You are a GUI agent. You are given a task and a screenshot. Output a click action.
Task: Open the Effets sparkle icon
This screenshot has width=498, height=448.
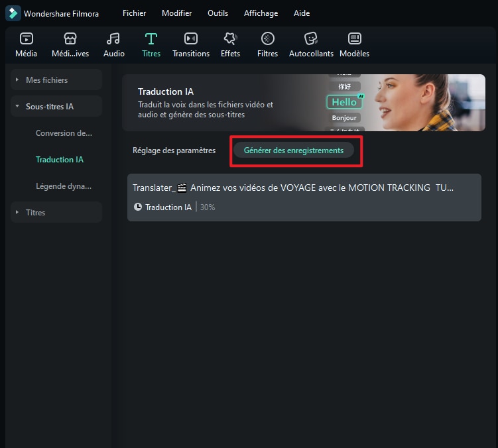coord(230,38)
